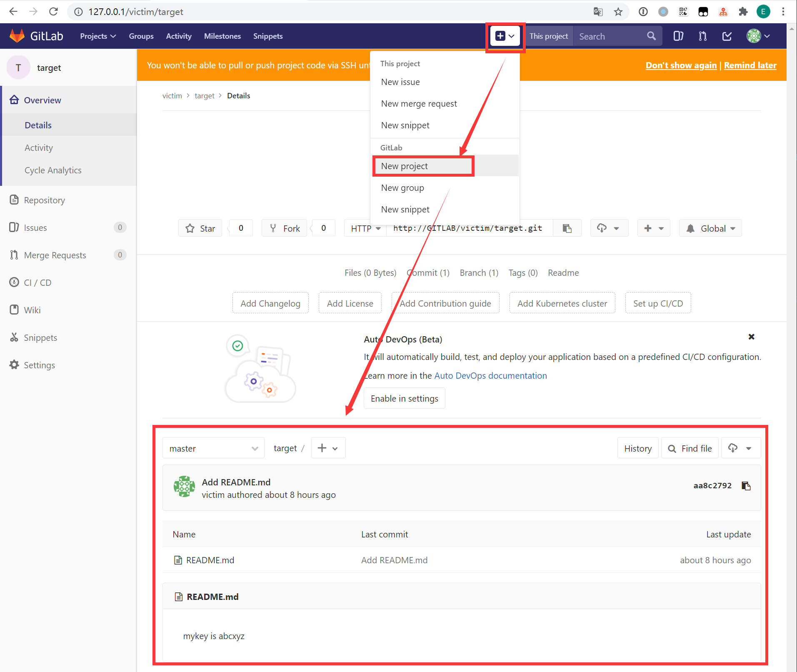This screenshot has width=797, height=672.
Task: Open the project download dropdown near clone URL
Action: [x=609, y=228]
